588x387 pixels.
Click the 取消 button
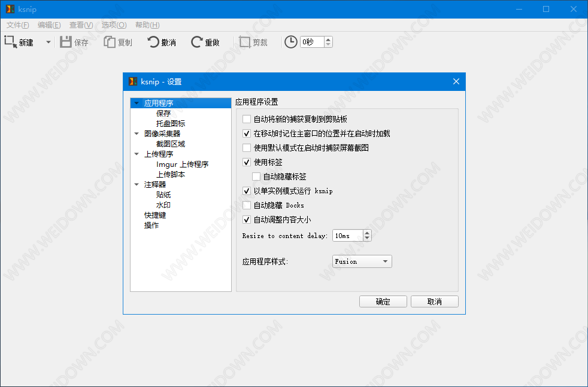[435, 301]
